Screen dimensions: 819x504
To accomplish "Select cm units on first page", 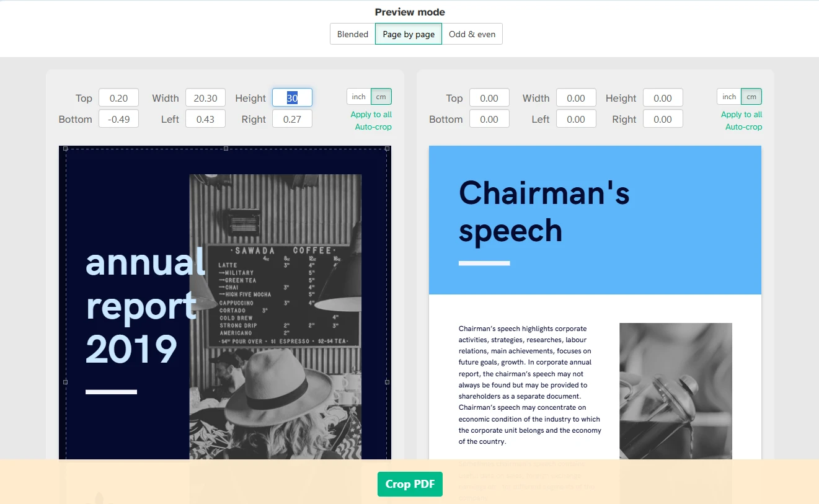I will (x=381, y=97).
